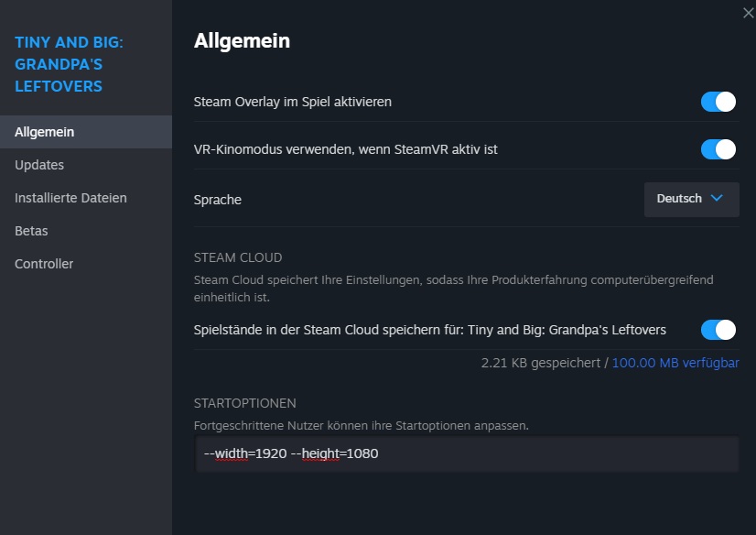Screen dimensions: 756x535
Task: Click the Spielstände in der Steam Cloud label
Action: (429, 330)
